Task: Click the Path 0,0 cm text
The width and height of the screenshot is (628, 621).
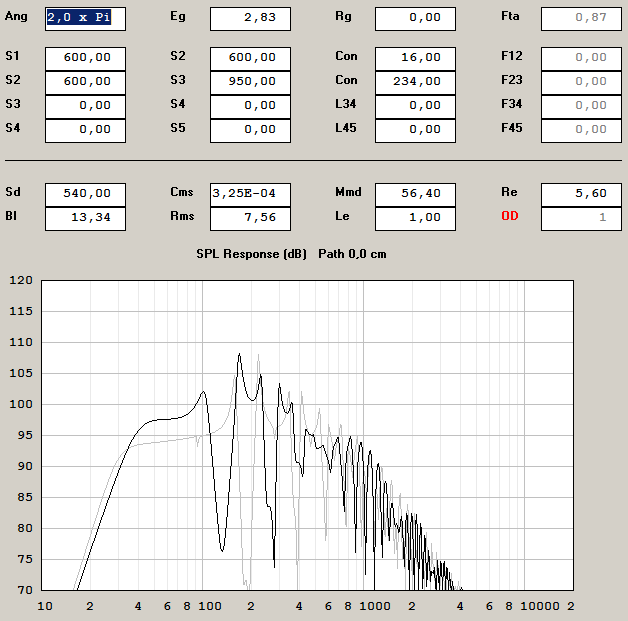Action: 352,254
